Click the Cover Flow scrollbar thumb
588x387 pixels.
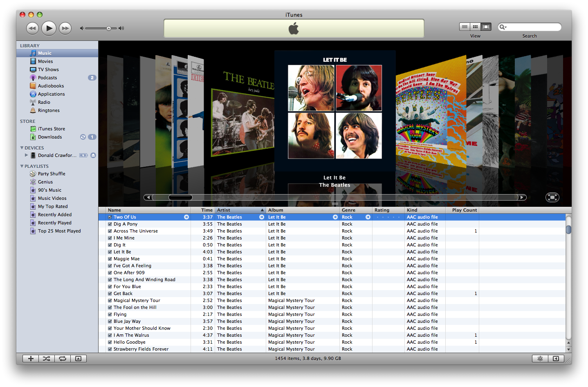coord(180,197)
